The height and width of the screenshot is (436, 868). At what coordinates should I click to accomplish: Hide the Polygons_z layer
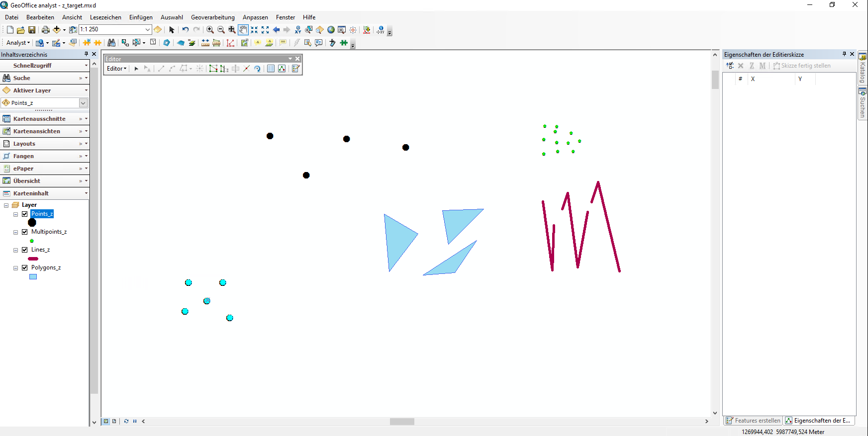pyautogui.click(x=24, y=268)
